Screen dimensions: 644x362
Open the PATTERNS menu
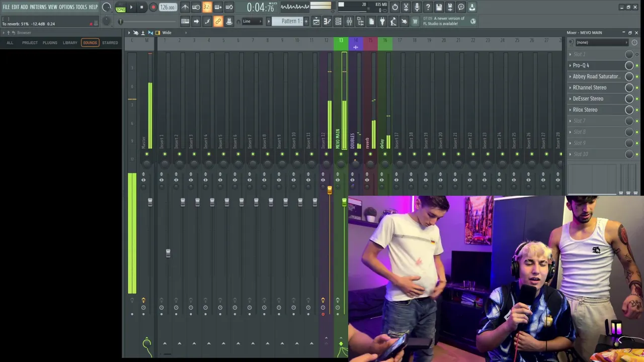[38, 7]
